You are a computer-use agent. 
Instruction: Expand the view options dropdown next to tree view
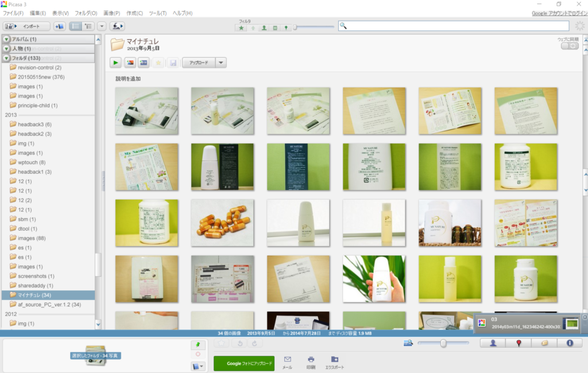[102, 26]
